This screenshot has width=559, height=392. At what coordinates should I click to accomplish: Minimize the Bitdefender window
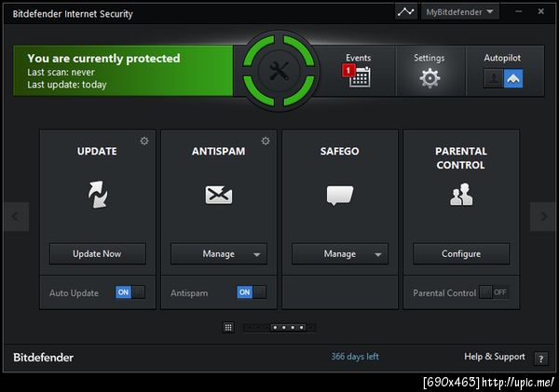(x=519, y=12)
